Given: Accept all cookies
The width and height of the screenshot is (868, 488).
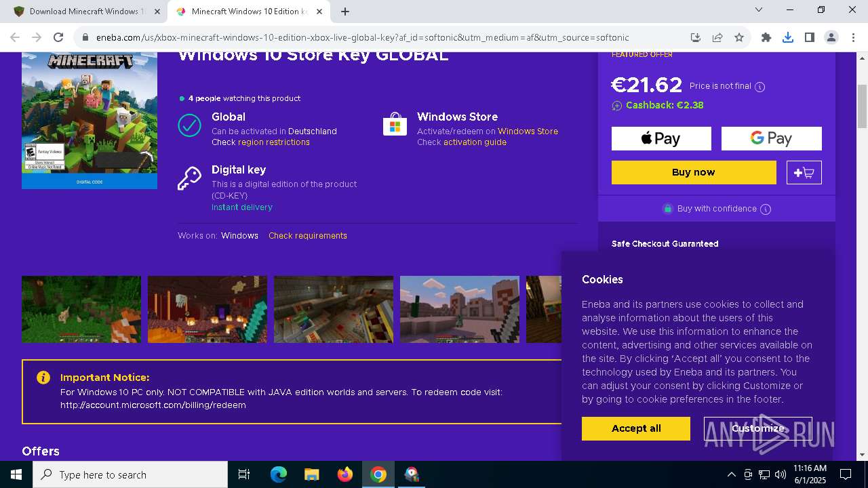Looking at the screenshot, I should [x=636, y=428].
